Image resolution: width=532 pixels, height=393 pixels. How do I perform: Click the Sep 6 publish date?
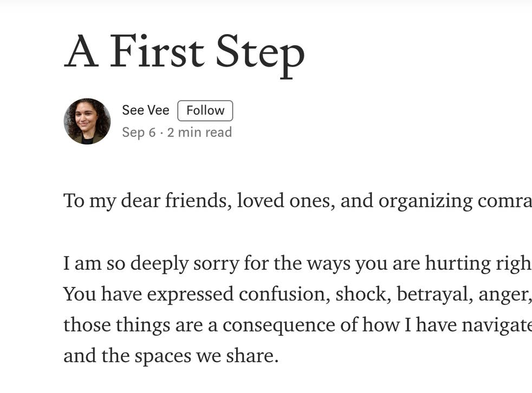pos(139,133)
